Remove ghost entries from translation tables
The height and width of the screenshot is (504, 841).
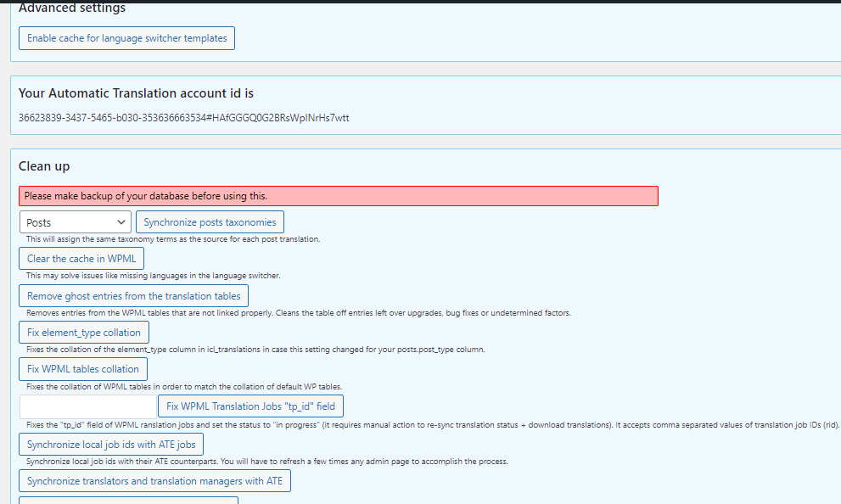[x=133, y=296]
